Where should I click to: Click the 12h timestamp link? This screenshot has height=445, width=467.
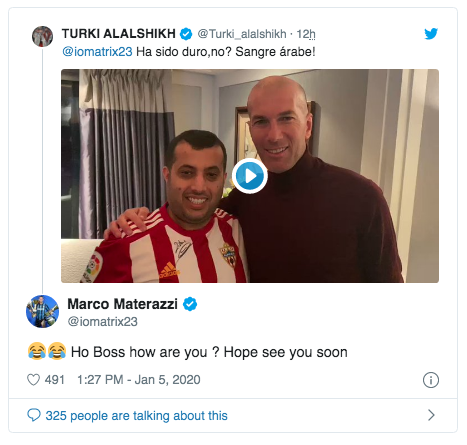click(306, 34)
